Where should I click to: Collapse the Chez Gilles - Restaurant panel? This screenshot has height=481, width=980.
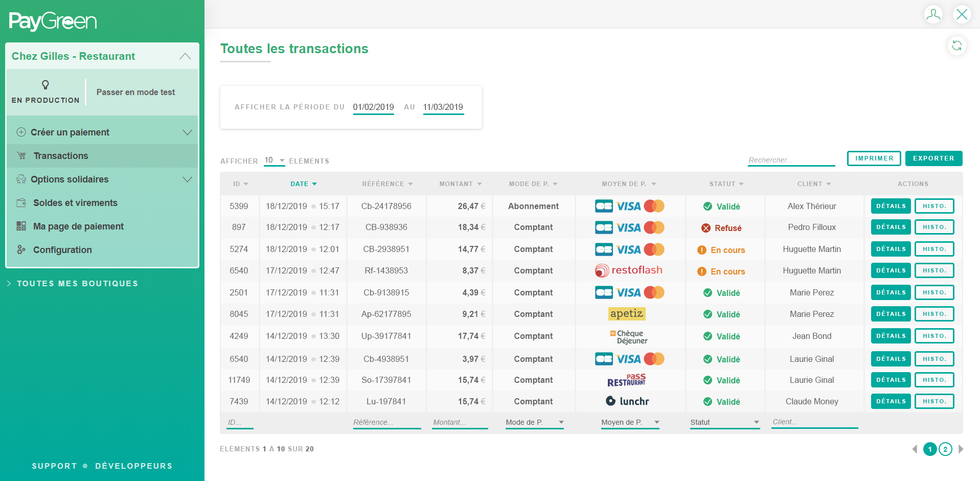(x=186, y=56)
